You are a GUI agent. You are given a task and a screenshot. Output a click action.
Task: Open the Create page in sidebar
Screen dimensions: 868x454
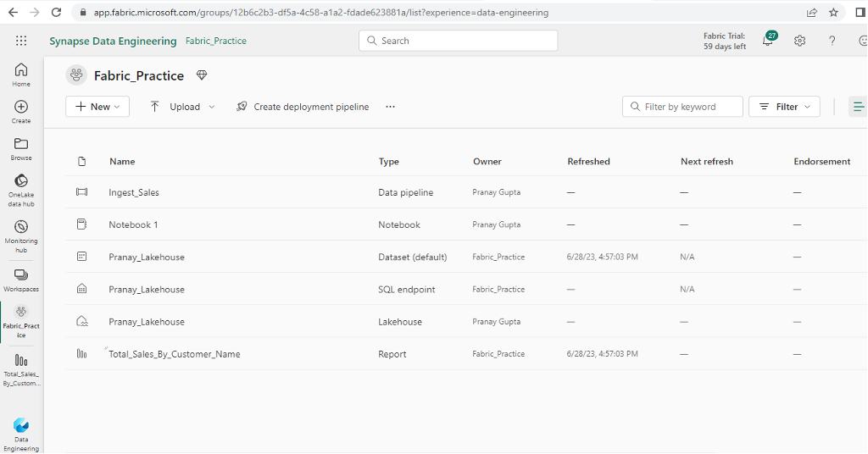[x=21, y=112]
